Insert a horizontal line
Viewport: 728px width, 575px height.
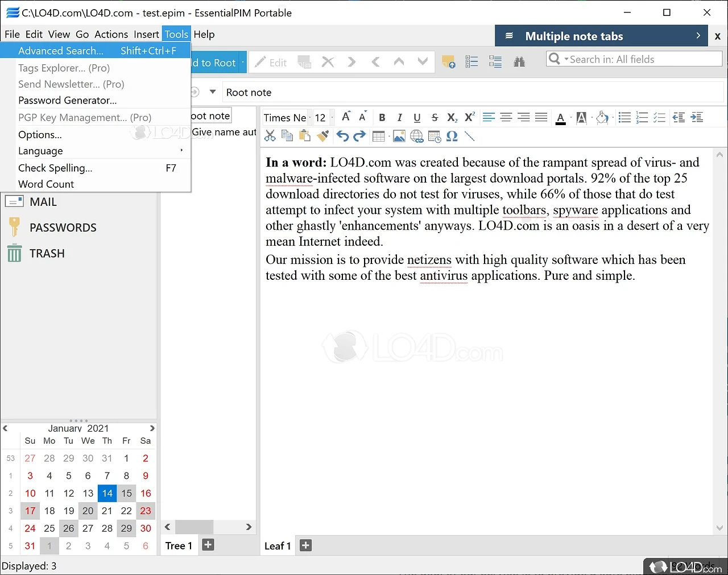(469, 136)
